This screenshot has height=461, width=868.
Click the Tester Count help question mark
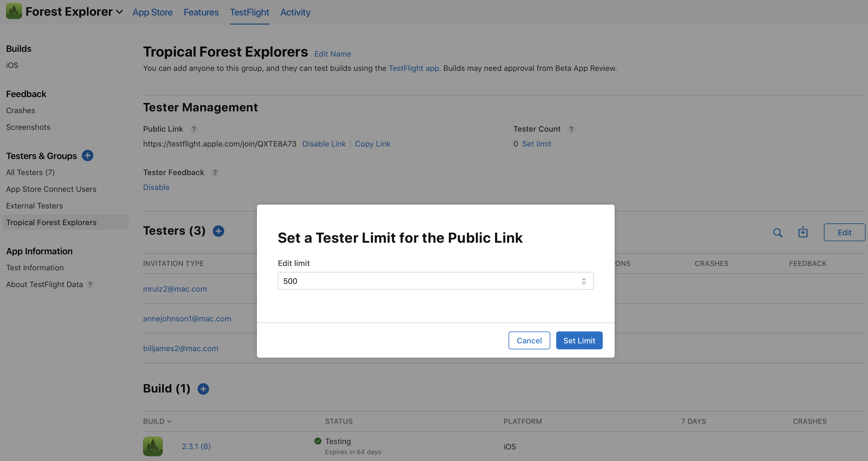[x=571, y=129]
